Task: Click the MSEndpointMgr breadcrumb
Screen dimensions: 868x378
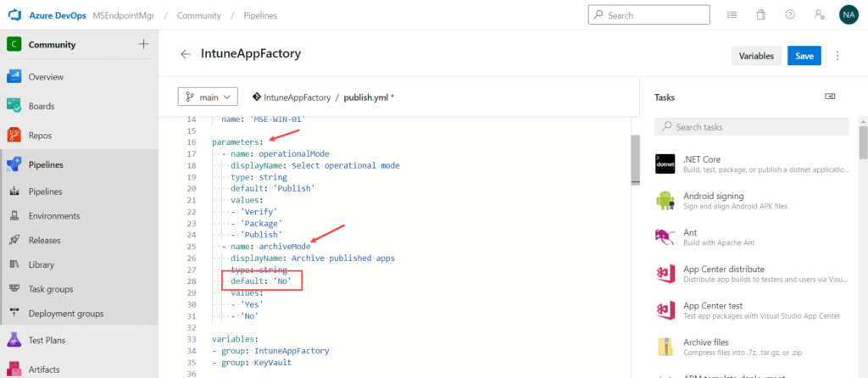Action: (x=124, y=15)
